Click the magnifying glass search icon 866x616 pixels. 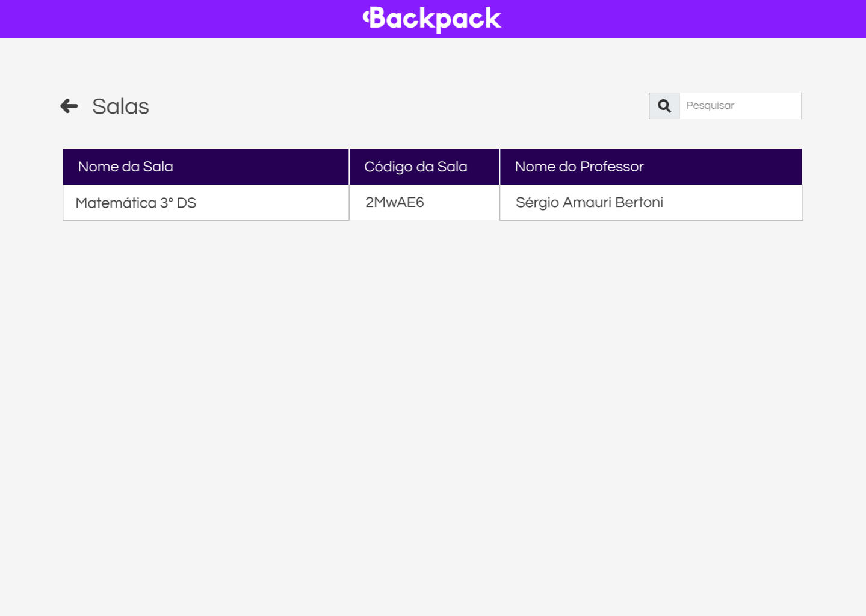pos(664,106)
